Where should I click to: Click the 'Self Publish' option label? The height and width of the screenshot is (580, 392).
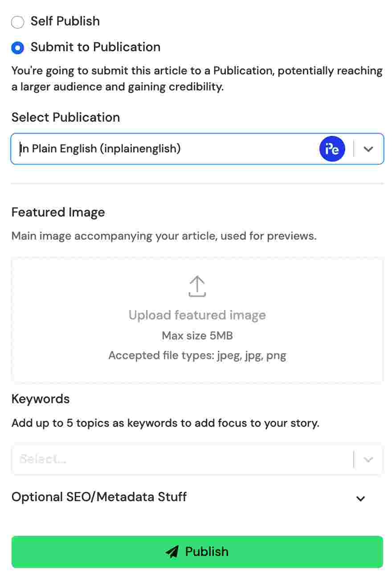pyautogui.click(x=65, y=21)
